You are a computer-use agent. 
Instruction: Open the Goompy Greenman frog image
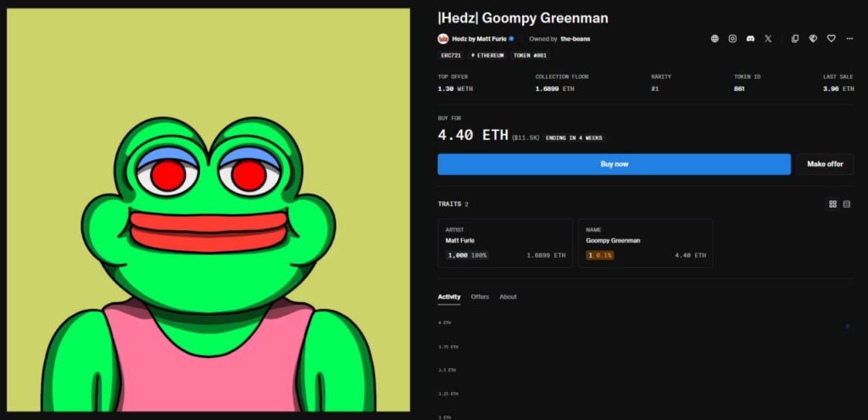click(209, 210)
